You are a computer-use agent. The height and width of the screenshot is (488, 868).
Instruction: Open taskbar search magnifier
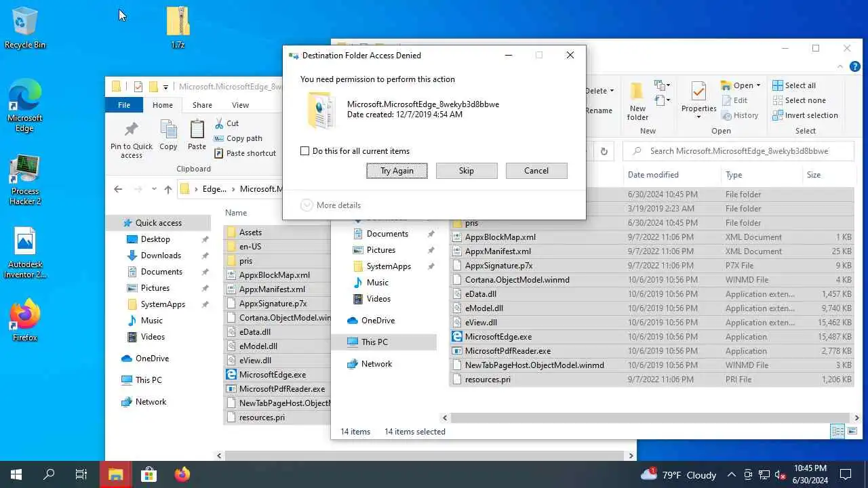49,474
